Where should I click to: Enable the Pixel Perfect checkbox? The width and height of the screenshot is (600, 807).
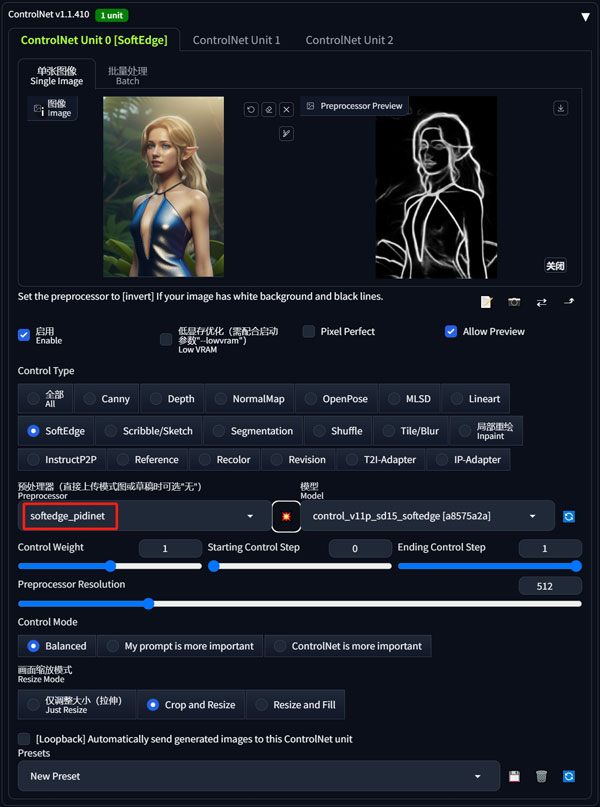point(309,331)
